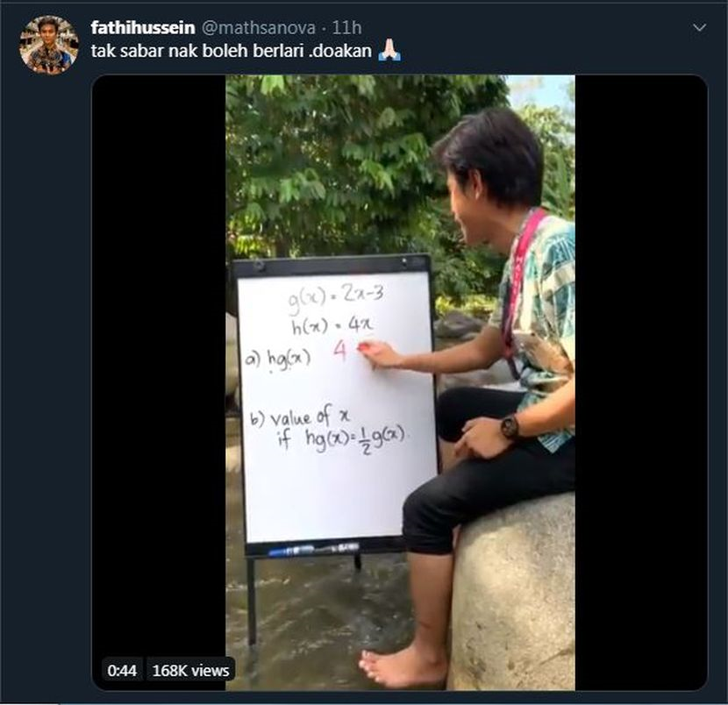Click the g(x) = 2x-3 line on the whiteboard
Screen dimensions: 728x705
pyautogui.click(x=336, y=296)
